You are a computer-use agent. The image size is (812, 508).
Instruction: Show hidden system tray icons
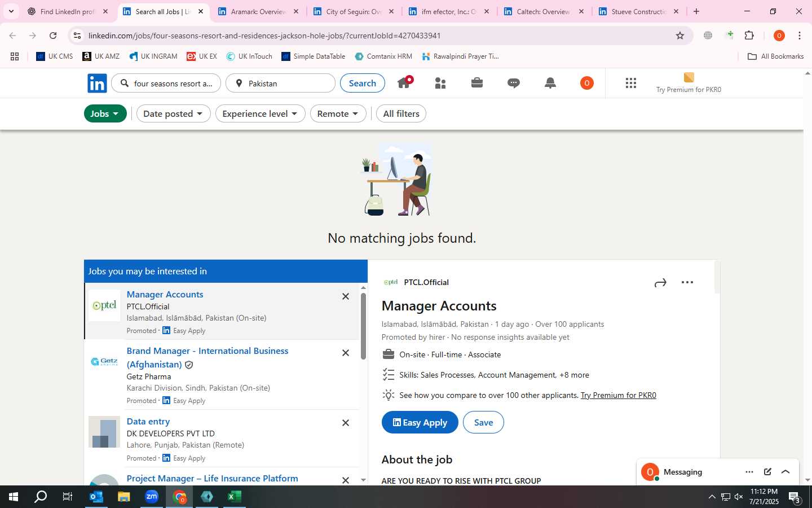(712, 497)
